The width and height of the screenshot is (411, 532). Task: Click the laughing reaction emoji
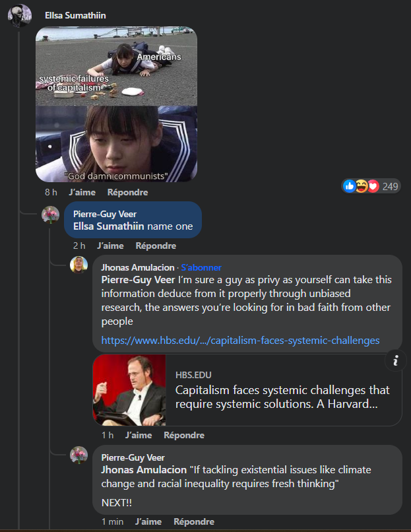(x=362, y=186)
